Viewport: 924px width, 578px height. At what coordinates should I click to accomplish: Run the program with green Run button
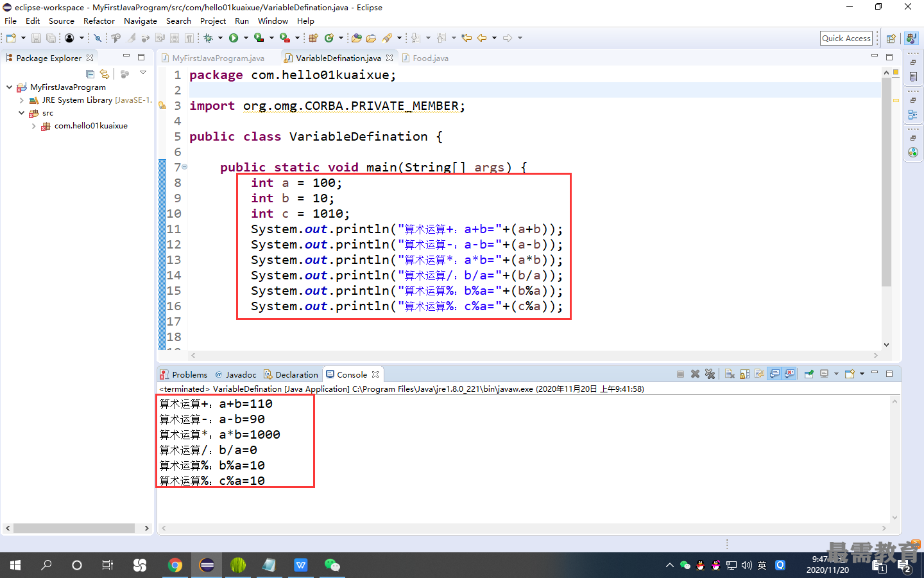234,38
